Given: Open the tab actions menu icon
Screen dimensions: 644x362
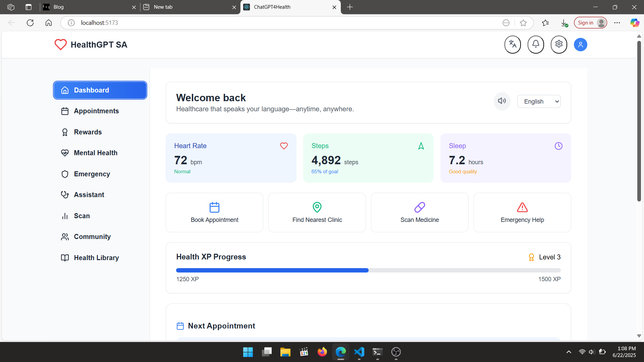Looking at the screenshot, I should click(29, 7).
